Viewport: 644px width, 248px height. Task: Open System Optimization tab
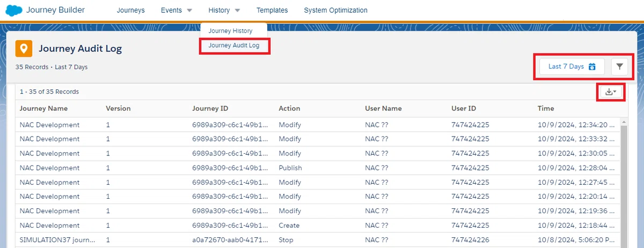tap(335, 10)
